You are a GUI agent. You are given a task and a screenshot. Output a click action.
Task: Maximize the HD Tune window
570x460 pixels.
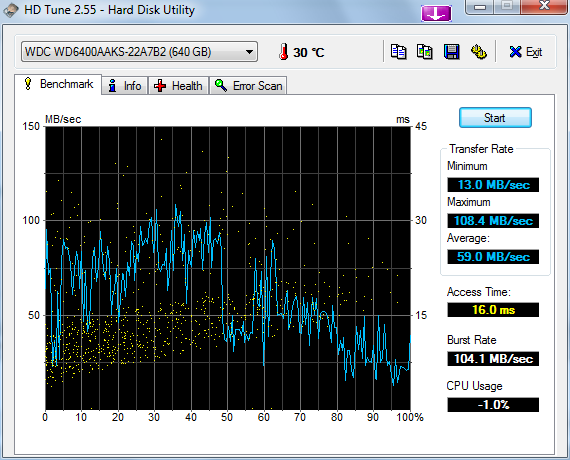507,7
